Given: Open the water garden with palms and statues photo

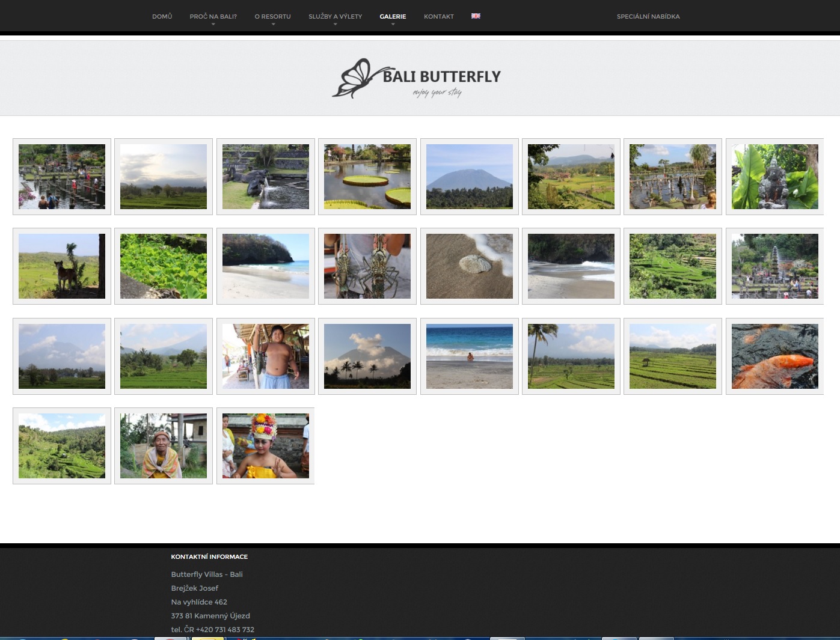Looking at the screenshot, I should tap(673, 177).
